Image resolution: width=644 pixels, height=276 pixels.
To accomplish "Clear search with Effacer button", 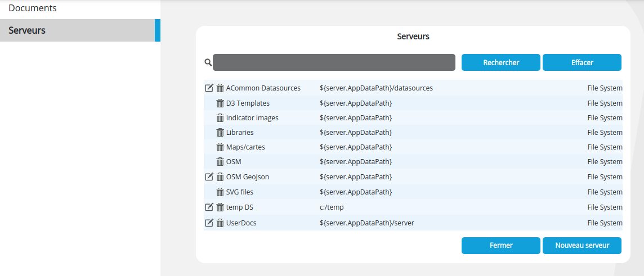I will (582, 62).
